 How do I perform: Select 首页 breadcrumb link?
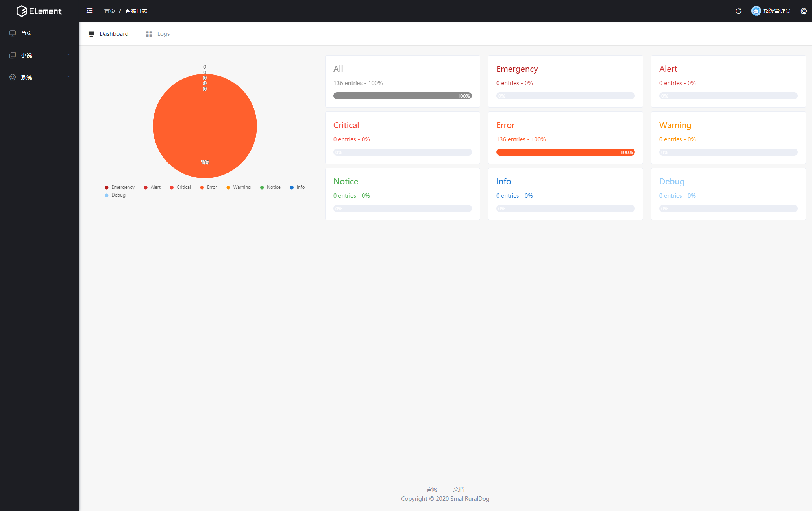(109, 11)
